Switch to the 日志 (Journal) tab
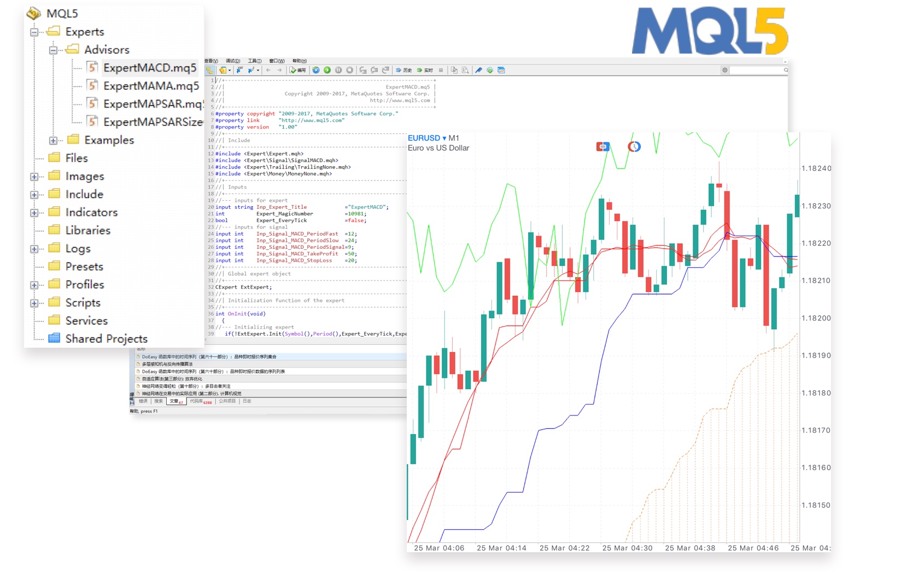 pos(247,401)
